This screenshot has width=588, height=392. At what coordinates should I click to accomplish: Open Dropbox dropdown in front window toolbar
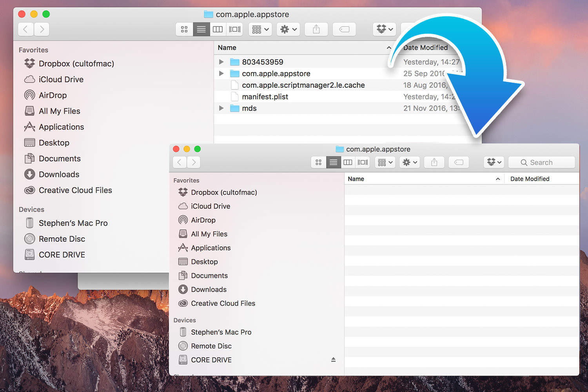pyautogui.click(x=494, y=162)
